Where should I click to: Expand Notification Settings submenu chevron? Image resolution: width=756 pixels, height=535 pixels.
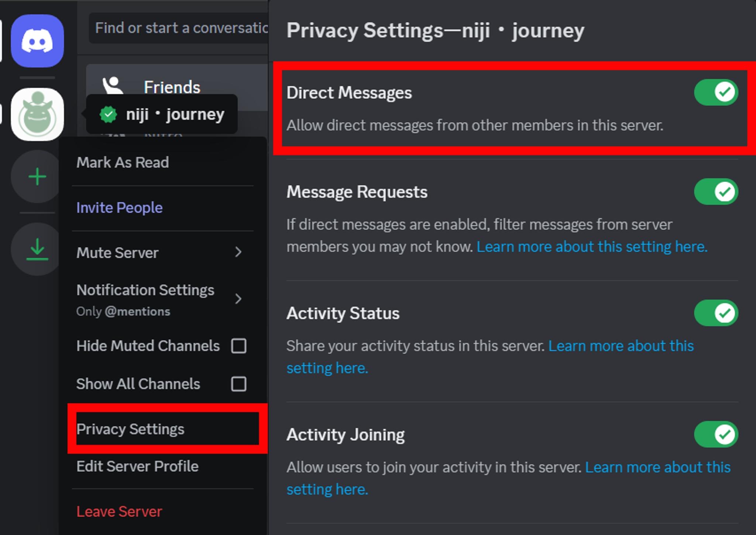tap(238, 299)
